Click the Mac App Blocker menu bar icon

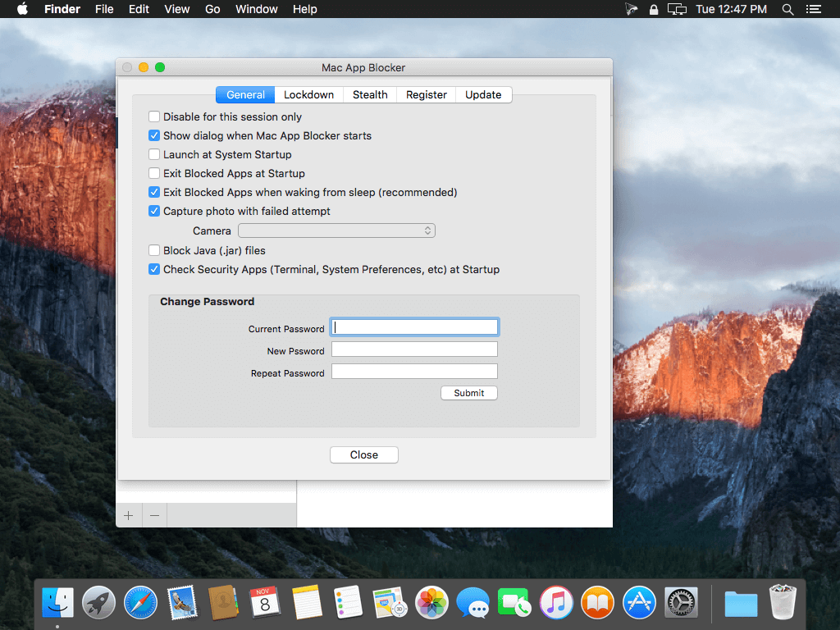(x=631, y=9)
